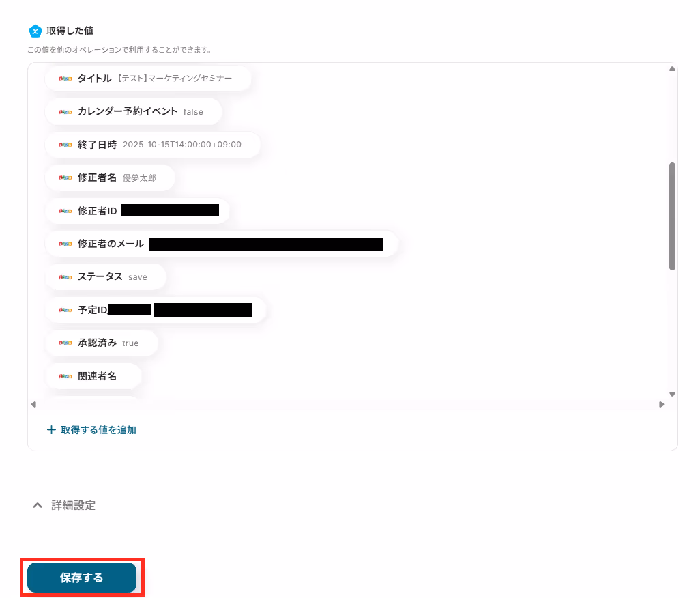
Task: Collapse the 詳細設定 section chevron
Action: [38, 506]
